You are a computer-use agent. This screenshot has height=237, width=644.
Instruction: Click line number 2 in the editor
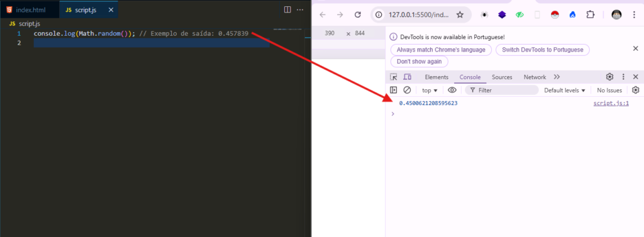19,43
